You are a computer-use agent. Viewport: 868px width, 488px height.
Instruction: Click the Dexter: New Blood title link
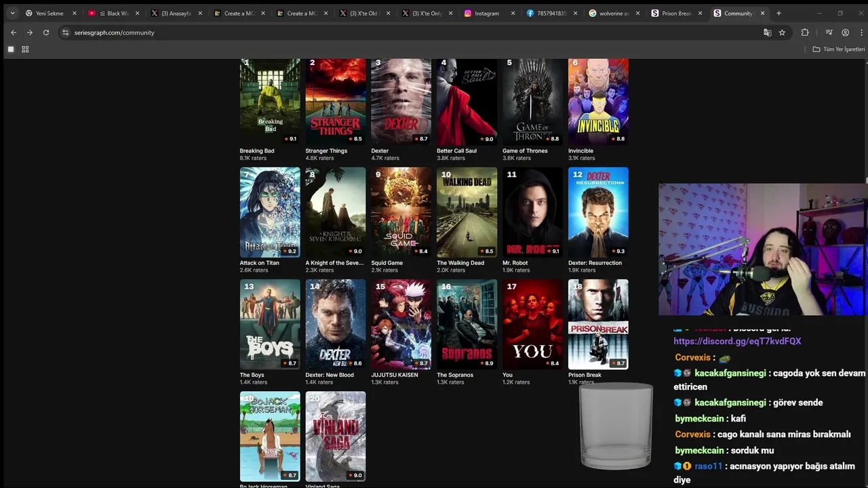pyautogui.click(x=330, y=375)
